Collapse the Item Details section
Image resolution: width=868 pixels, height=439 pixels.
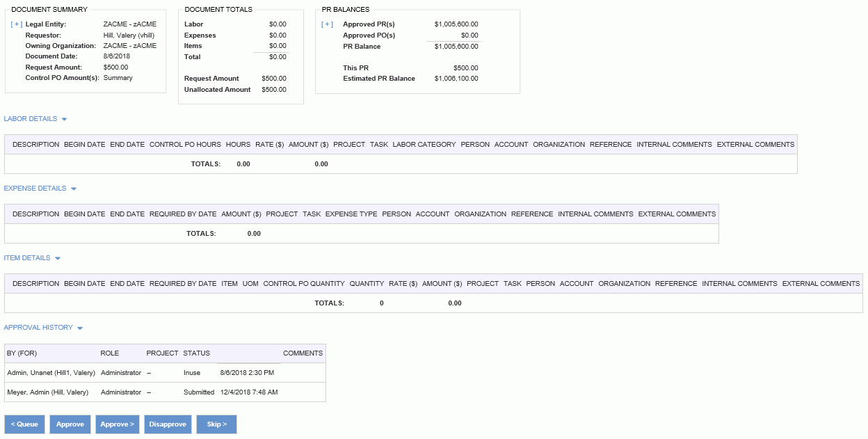pyautogui.click(x=33, y=258)
